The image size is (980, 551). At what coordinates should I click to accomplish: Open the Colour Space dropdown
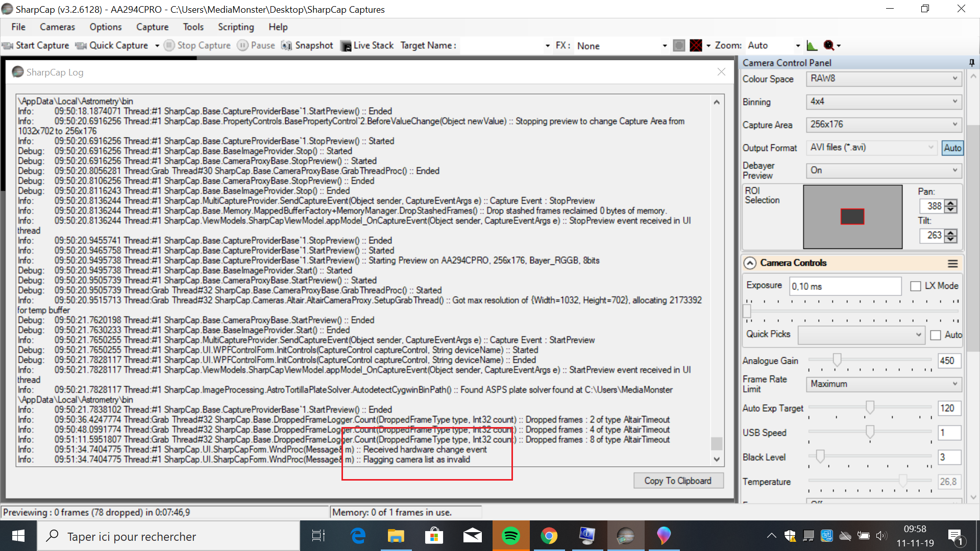(884, 79)
